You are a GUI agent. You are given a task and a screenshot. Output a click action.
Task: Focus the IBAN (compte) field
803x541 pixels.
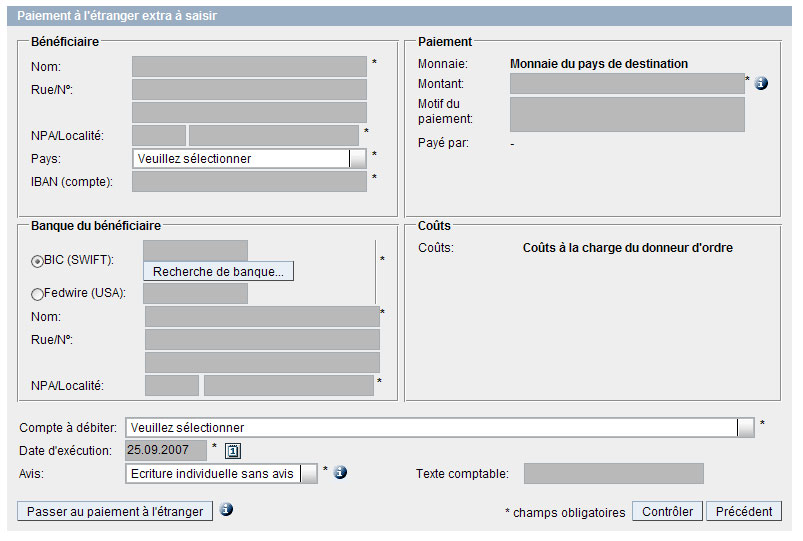[x=249, y=181]
